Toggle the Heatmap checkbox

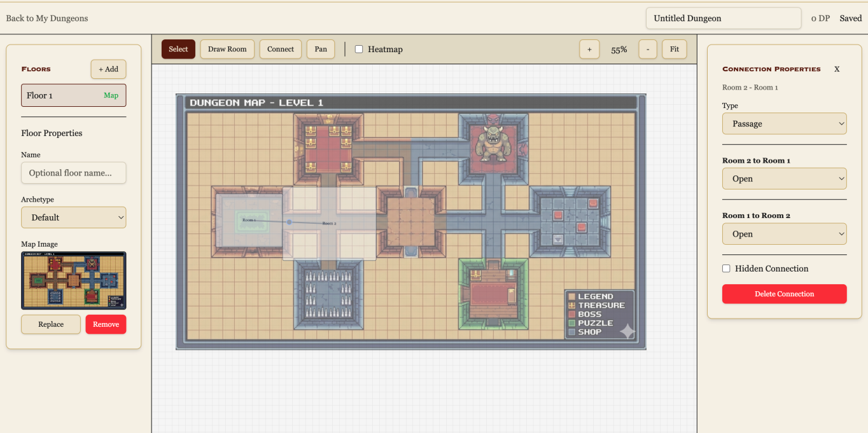pos(359,49)
